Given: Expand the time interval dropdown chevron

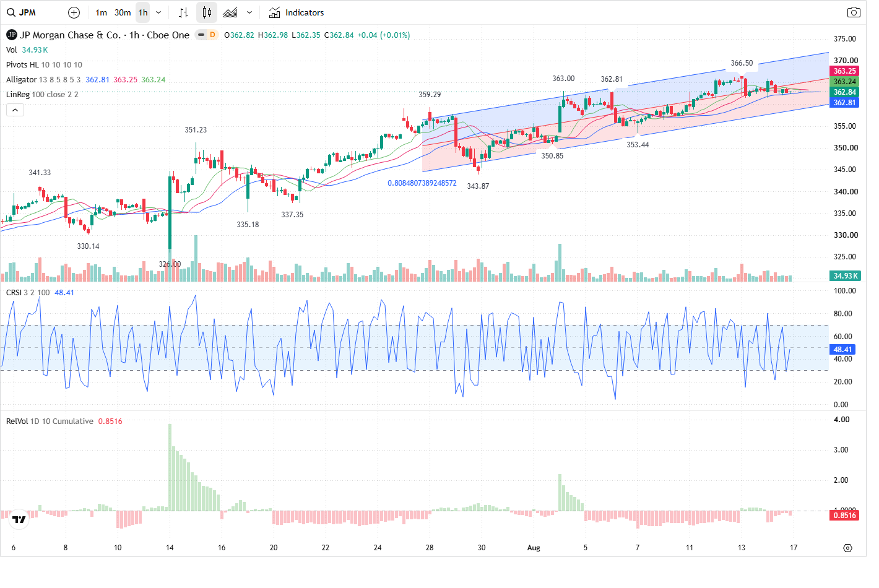Looking at the screenshot, I should (x=158, y=12).
